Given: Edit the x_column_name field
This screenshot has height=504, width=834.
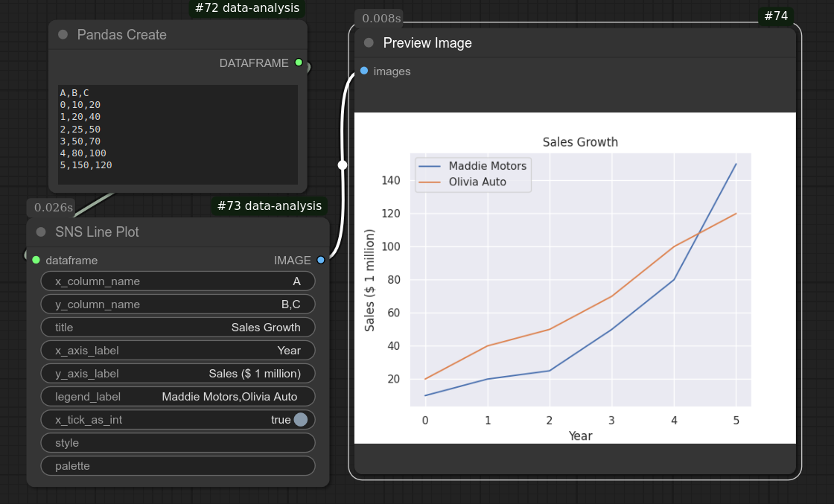Looking at the screenshot, I should click(x=178, y=281).
